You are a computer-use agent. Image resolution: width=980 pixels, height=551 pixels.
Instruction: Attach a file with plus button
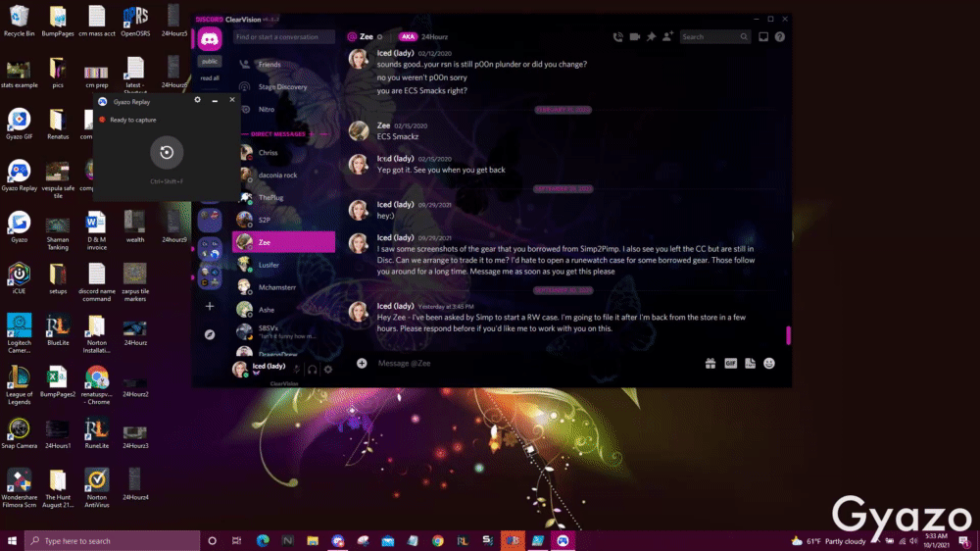pos(362,364)
